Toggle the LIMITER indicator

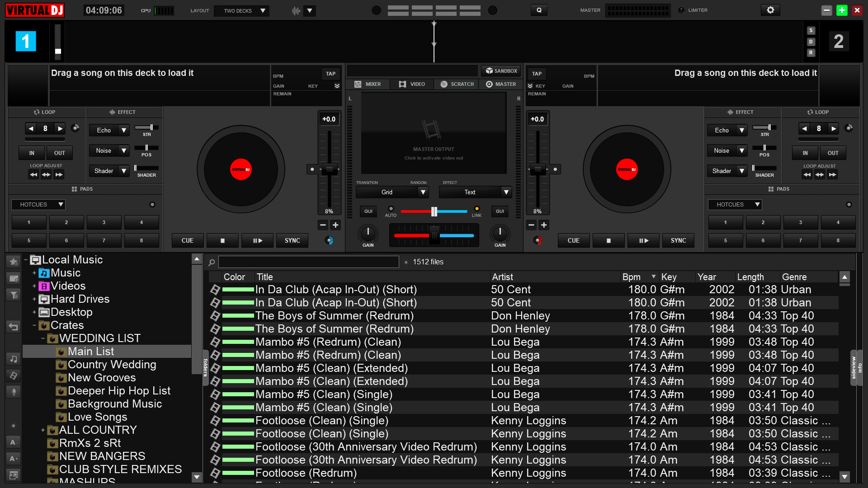(681, 10)
